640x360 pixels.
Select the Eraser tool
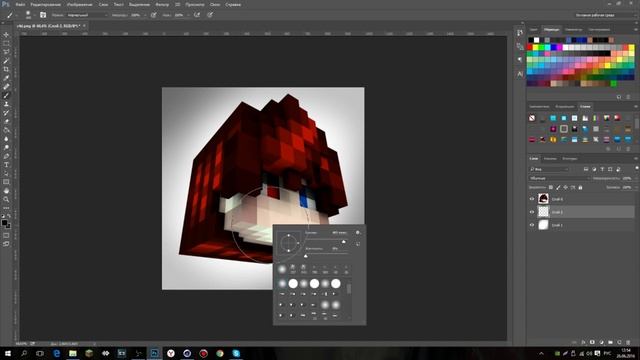pos(6,121)
